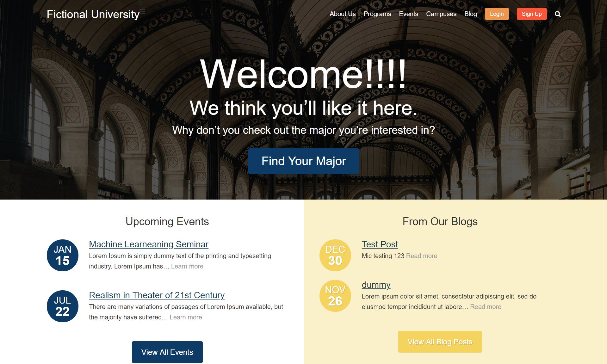Click Read more for dummy post

(486, 307)
